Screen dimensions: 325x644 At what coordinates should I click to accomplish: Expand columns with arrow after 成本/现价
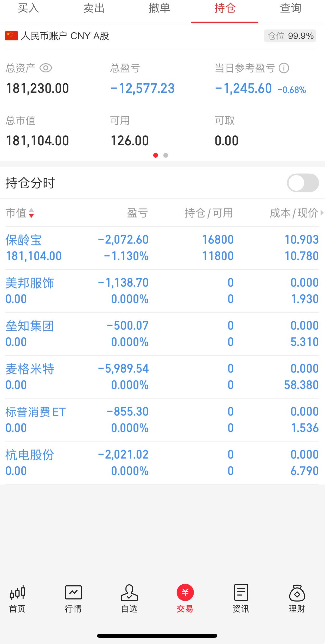[x=322, y=213]
